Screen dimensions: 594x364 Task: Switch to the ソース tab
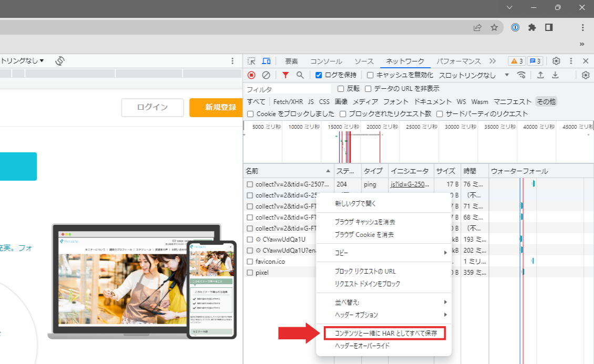(364, 61)
